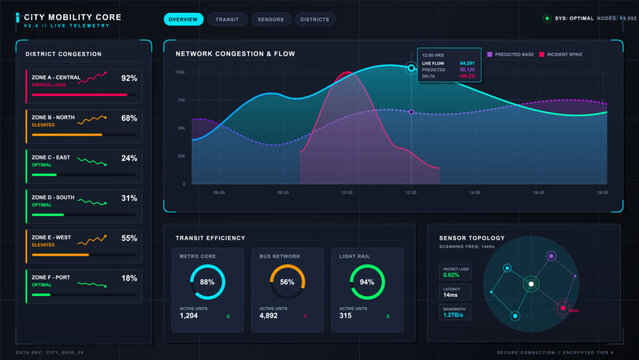Click the 68% value for Zone B
The image size is (639, 360).
(129, 118)
